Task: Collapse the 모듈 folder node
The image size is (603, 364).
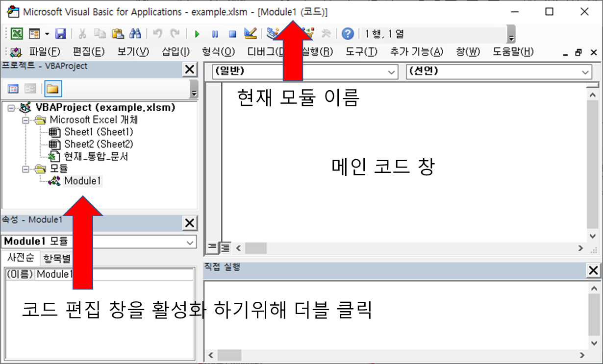Action: [25, 169]
